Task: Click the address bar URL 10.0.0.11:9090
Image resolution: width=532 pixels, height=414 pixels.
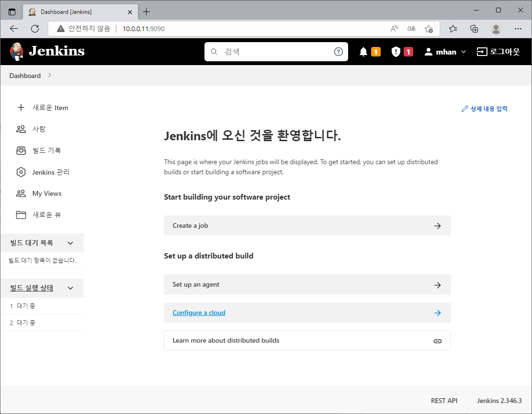Action: click(x=144, y=29)
